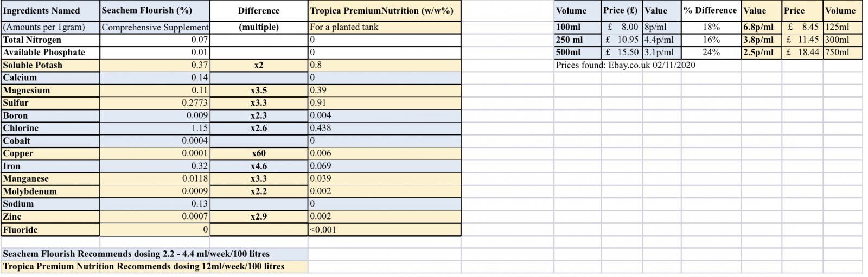Click the Zinc x2.9 difference cell
Image resolution: width=868 pixels, height=277 pixels.
(259, 216)
